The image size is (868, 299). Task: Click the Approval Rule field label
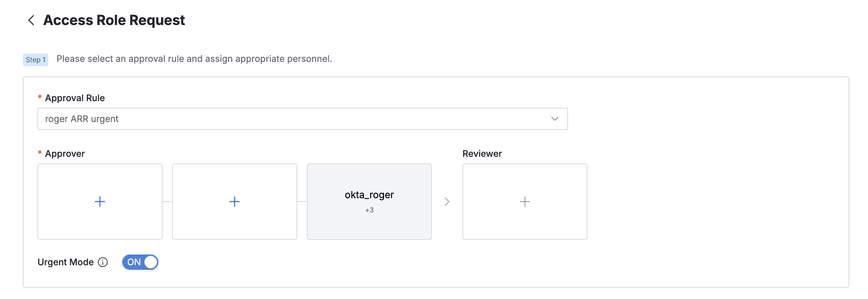click(75, 98)
